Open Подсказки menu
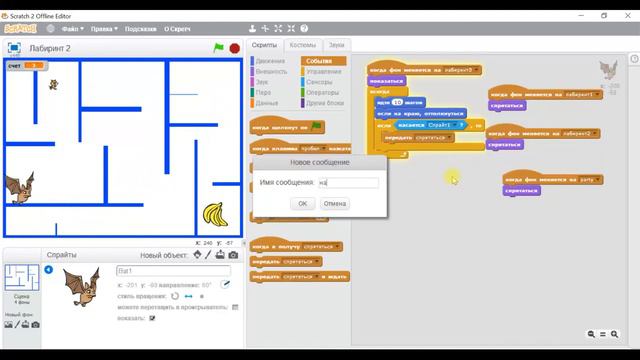Viewport: 640px width, 360px height. pos(140,29)
